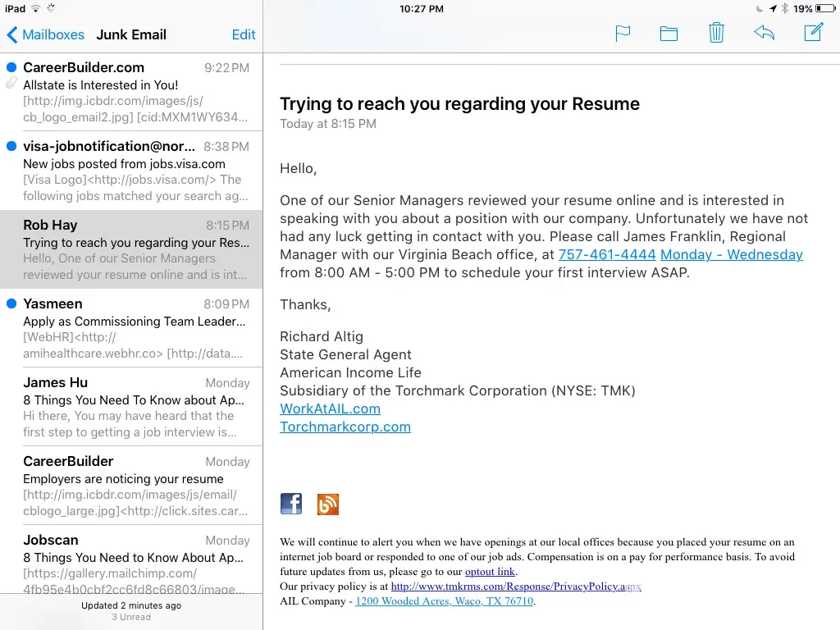Select the Yasmeen Commissioning Team Leader email
Screen dimensions: 840x630
(x=131, y=328)
